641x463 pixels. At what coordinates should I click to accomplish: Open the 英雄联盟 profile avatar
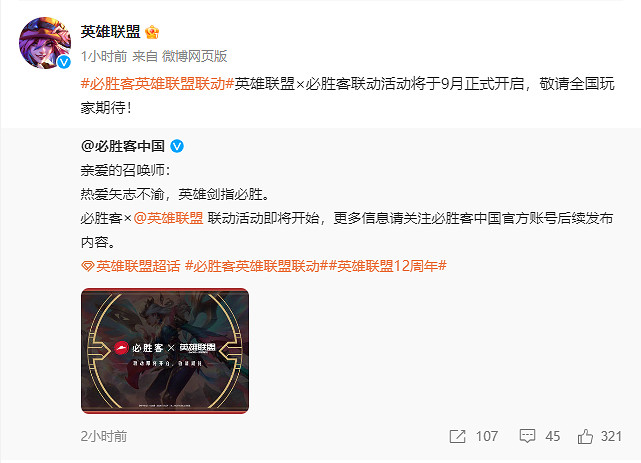click(45, 42)
